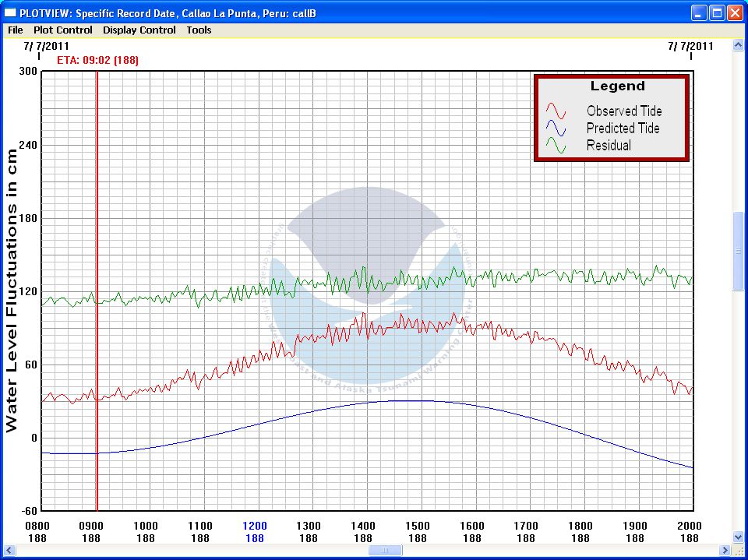Click the vertical scrollbar up arrow
This screenshot has width=748, height=560.
(x=738, y=45)
